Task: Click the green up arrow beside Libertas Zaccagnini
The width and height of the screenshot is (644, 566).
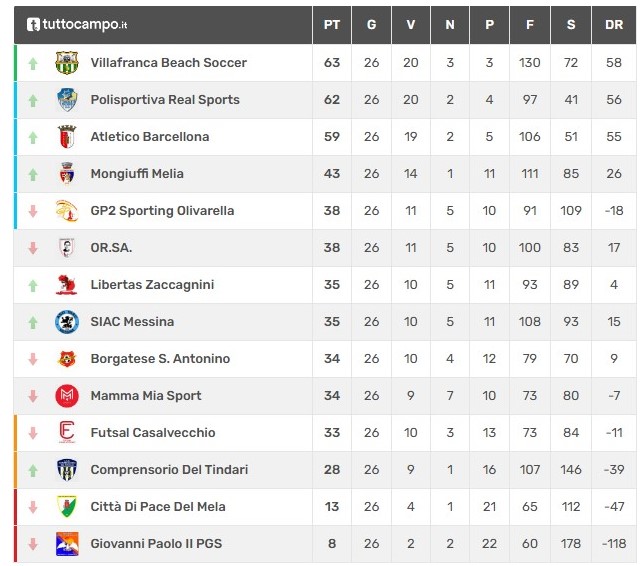Action: pos(33,285)
